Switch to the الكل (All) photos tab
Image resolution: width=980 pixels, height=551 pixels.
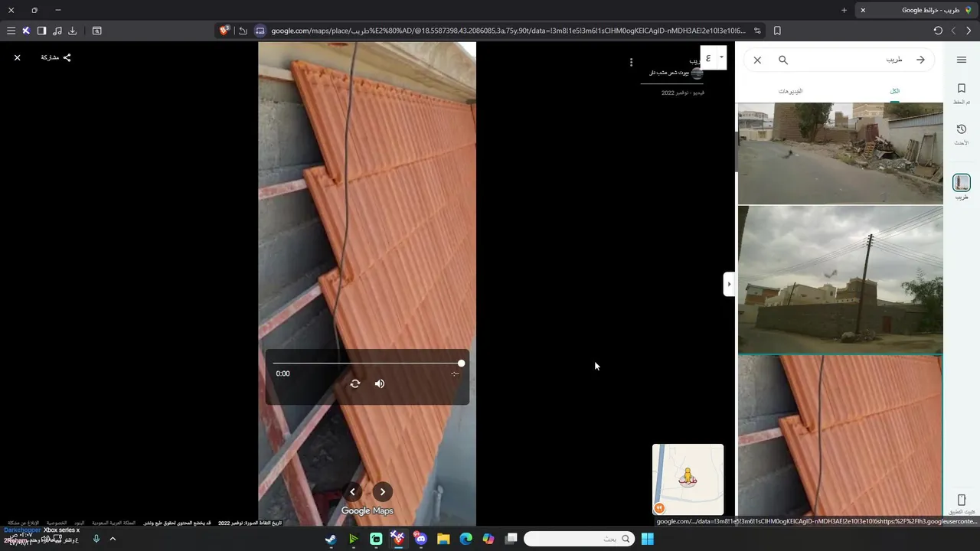pyautogui.click(x=894, y=91)
